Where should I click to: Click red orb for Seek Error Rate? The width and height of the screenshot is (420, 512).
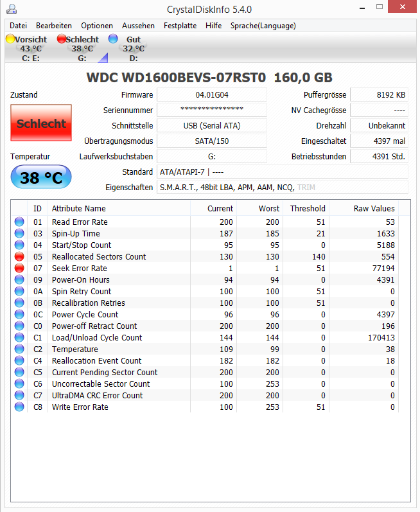(x=19, y=268)
